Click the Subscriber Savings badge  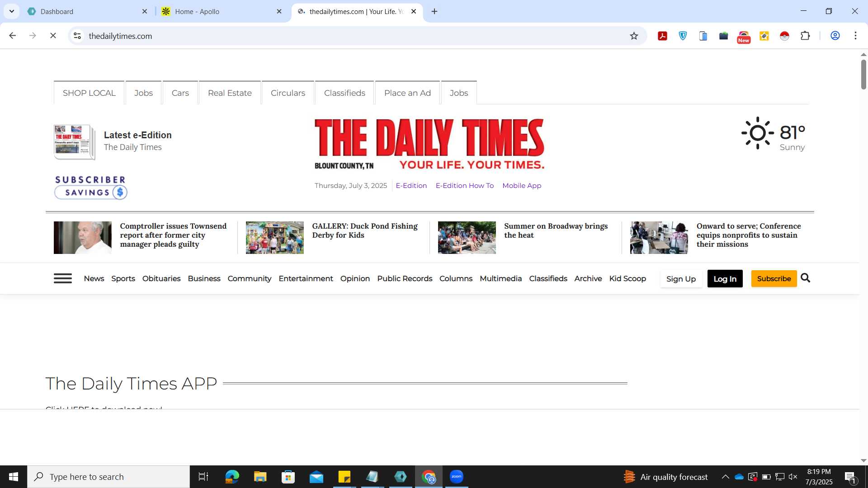pos(90,187)
